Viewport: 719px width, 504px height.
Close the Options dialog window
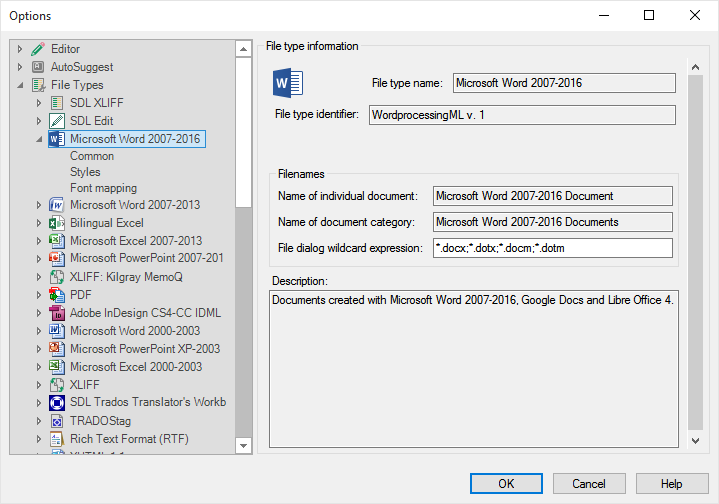695,15
